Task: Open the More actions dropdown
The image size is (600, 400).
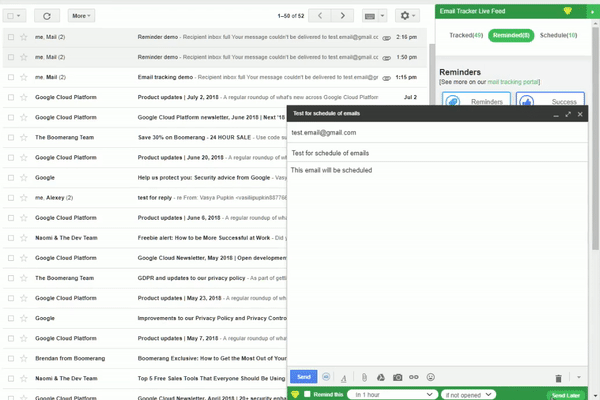Action: [x=81, y=16]
